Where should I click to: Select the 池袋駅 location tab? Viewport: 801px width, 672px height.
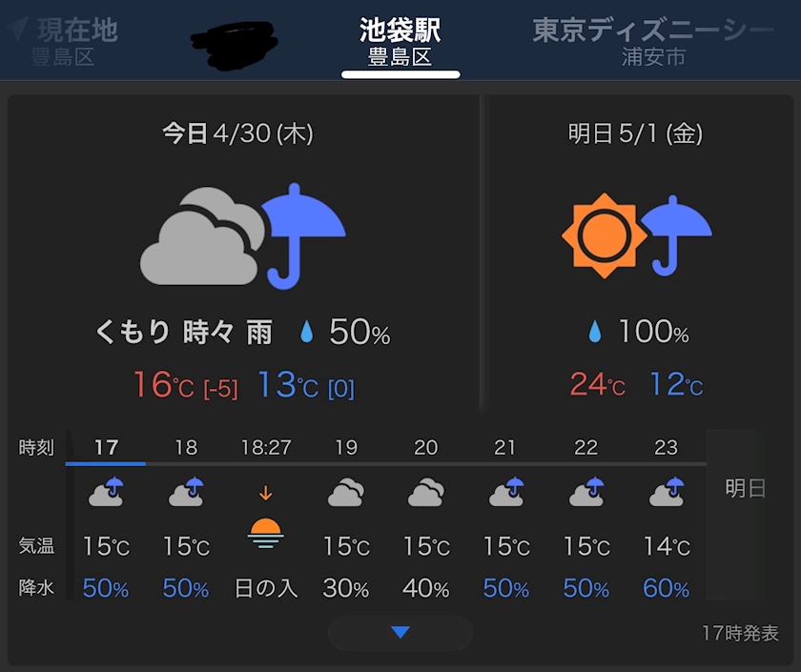(400, 41)
